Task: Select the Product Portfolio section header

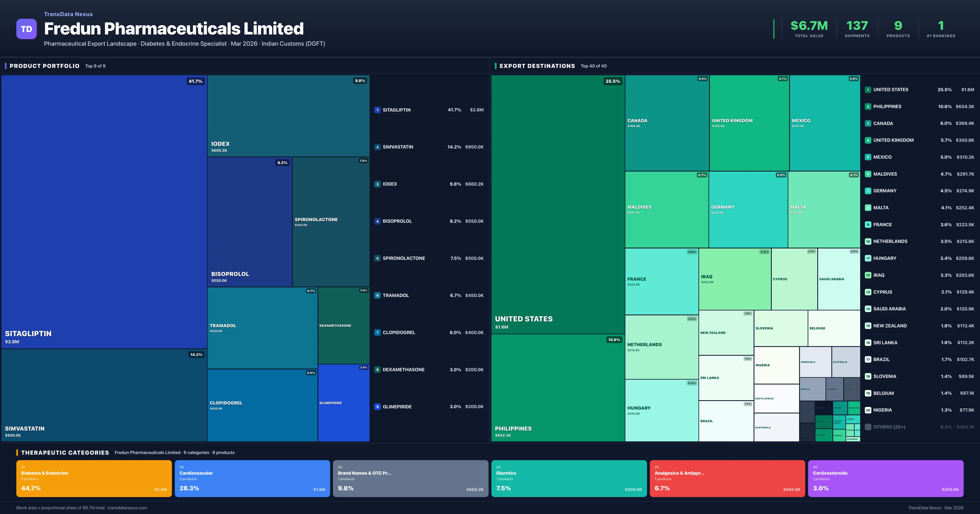Action: [45, 66]
